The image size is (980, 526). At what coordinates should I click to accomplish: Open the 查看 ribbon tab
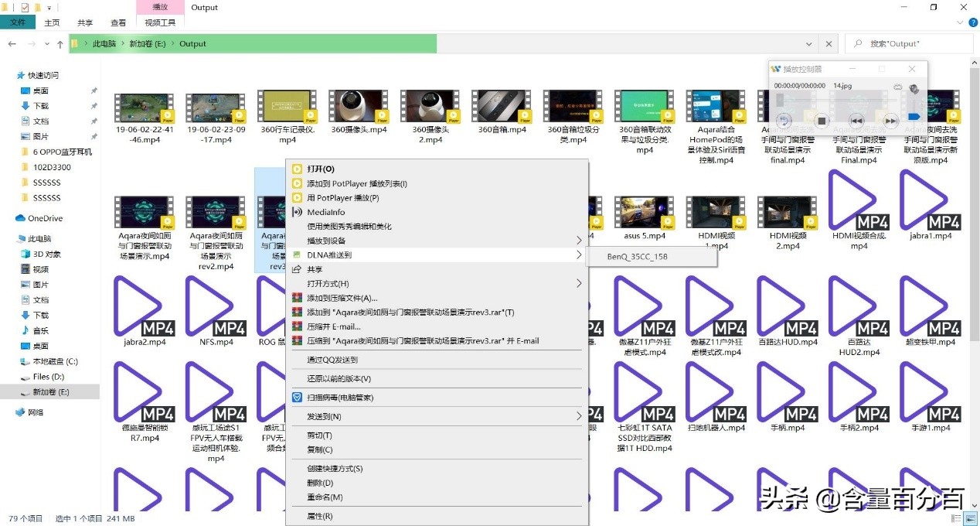pyautogui.click(x=118, y=23)
